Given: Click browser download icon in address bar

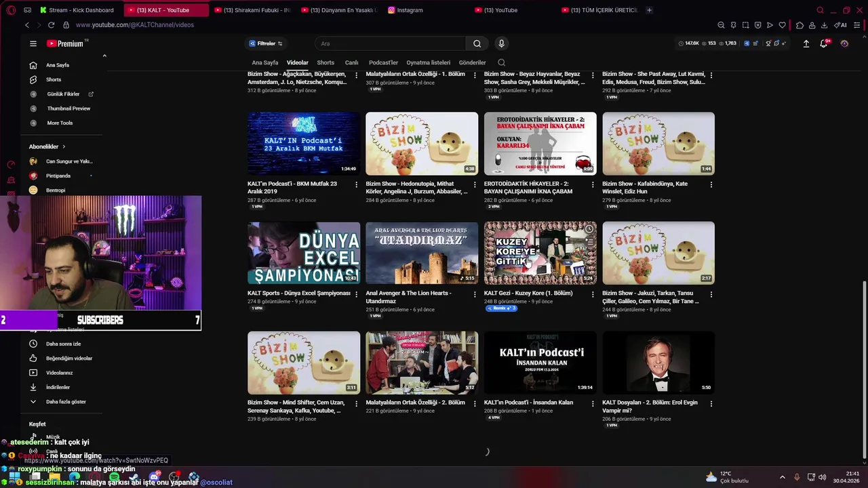Looking at the screenshot, I should pyautogui.click(x=824, y=25).
